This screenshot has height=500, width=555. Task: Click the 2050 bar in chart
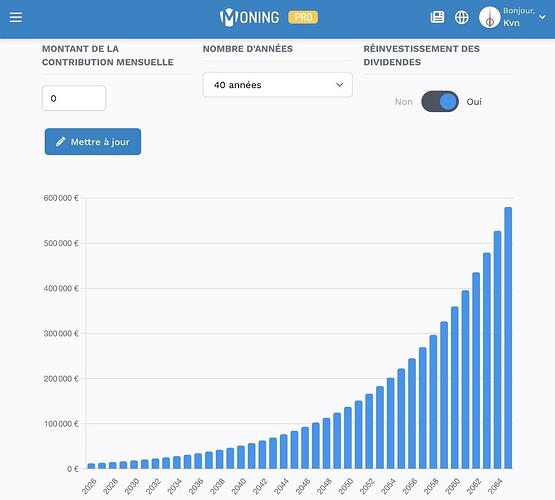pyautogui.click(x=348, y=438)
